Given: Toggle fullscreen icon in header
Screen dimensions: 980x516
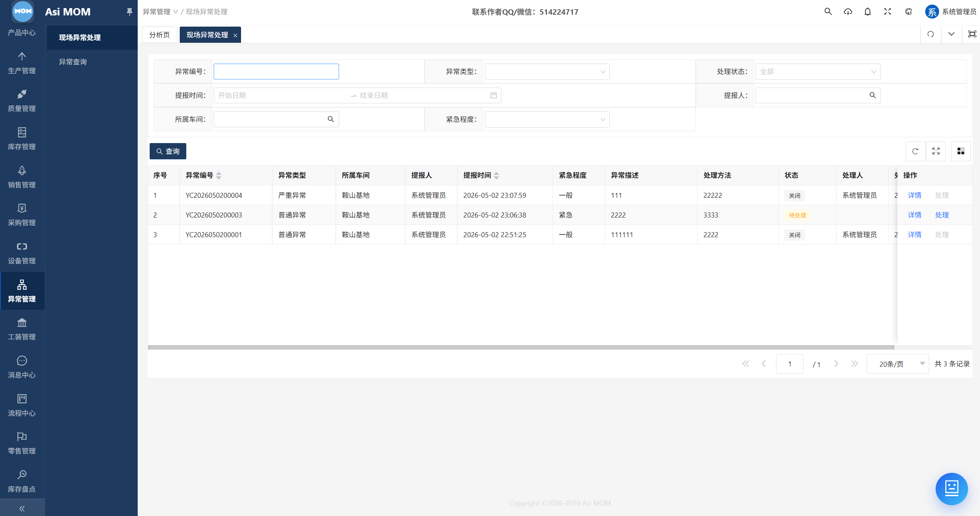Looking at the screenshot, I should pyautogui.click(x=888, y=12).
